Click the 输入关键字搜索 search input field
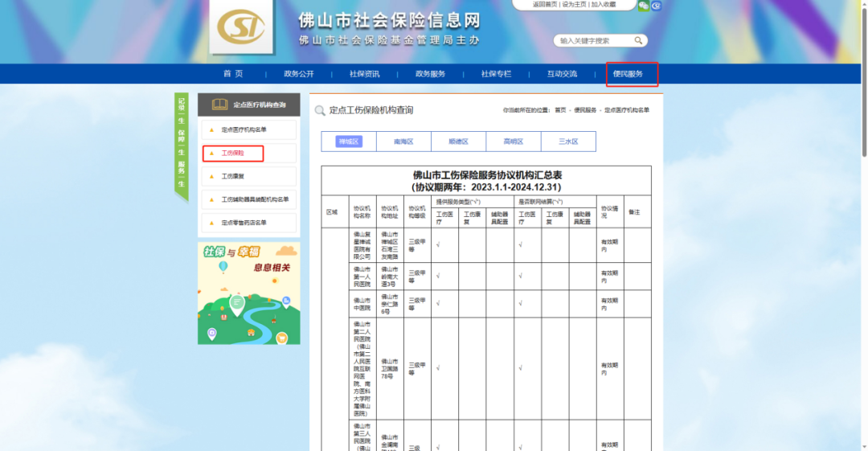The height and width of the screenshot is (451, 868). click(595, 40)
